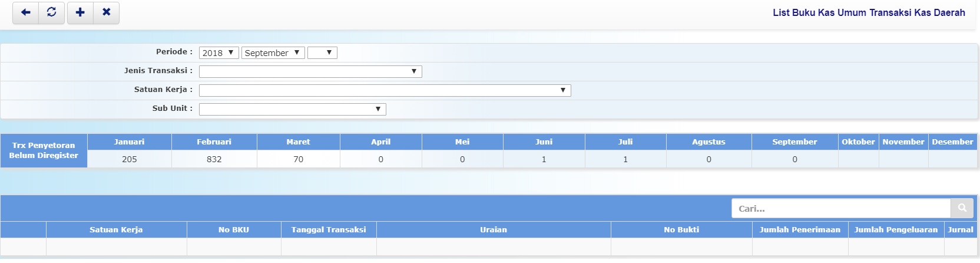Click the Tanggal Transaksi column header
This screenshot has width=980, height=263.
pos(329,229)
